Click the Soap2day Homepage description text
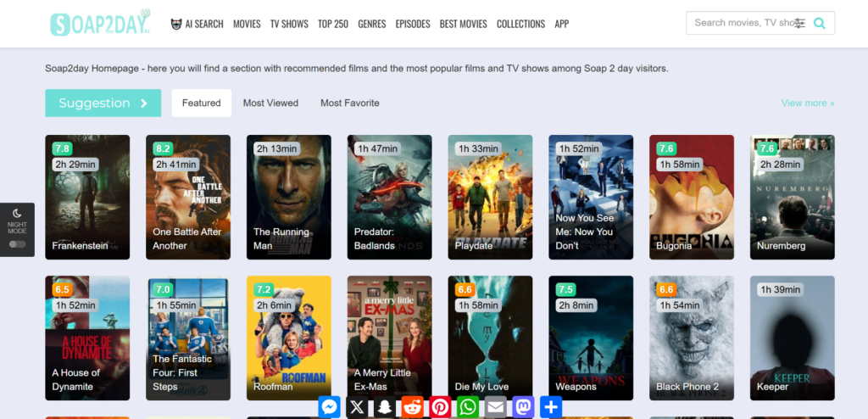This screenshot has width=868, height=419. (357, 70)
